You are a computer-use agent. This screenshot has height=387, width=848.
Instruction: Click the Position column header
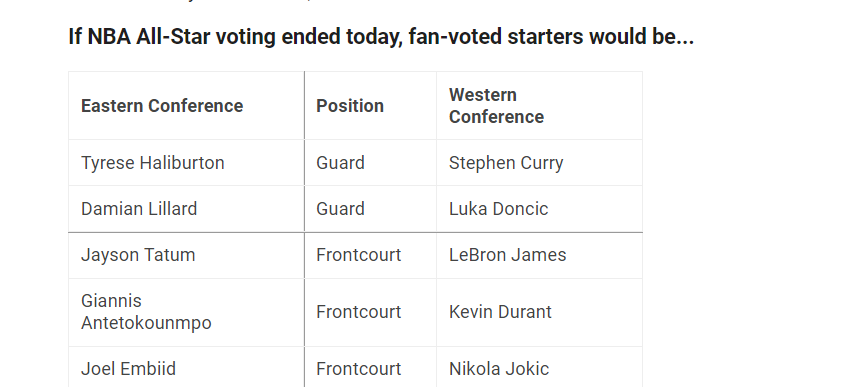tap(370, 105)
